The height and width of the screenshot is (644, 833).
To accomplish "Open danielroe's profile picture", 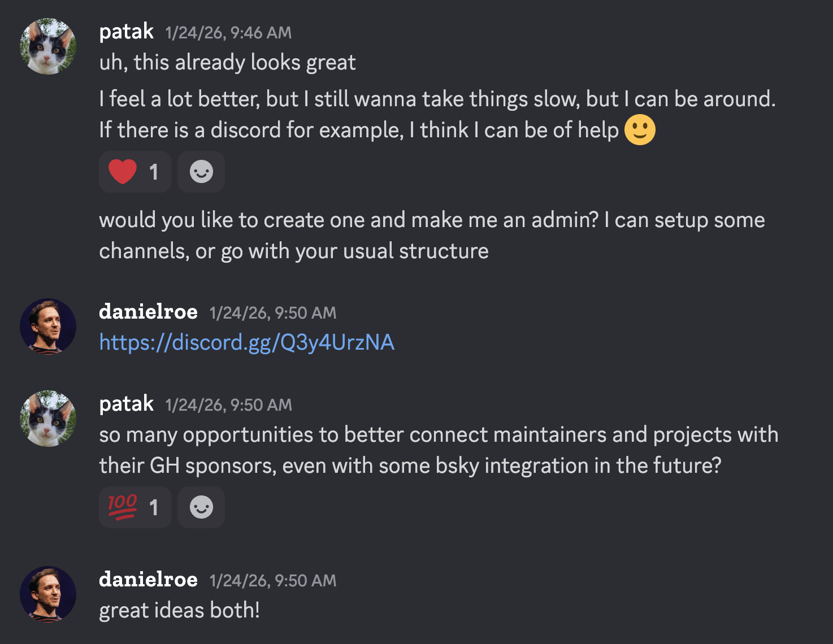I will click(47, 327).
